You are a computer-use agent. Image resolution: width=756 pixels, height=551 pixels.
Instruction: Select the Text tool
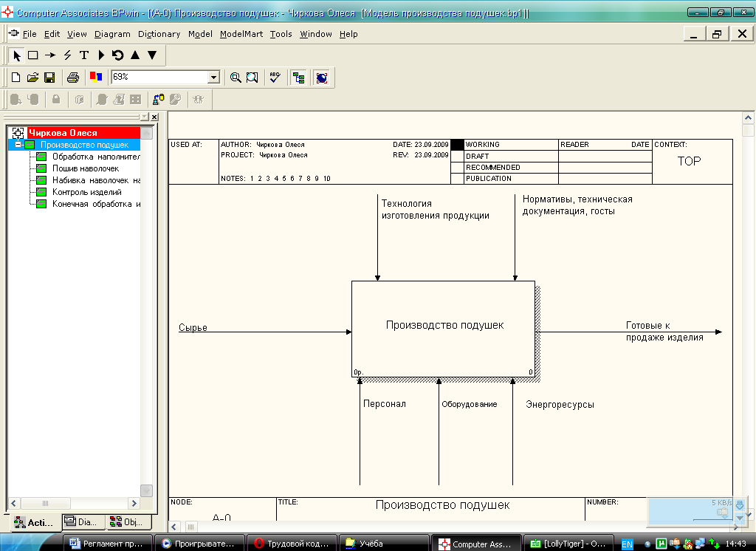tap(84, 55)
